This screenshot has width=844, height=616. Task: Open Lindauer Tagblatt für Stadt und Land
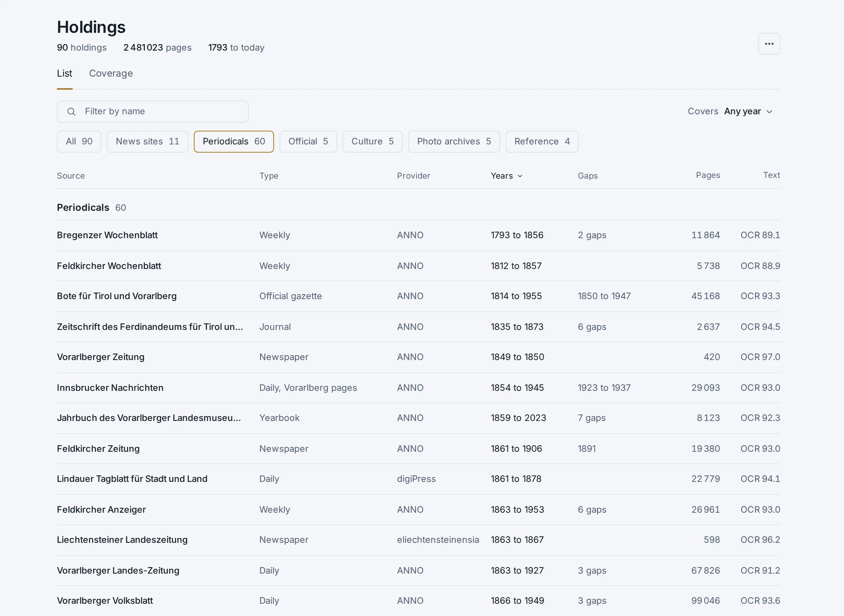(x=418, y=479)
